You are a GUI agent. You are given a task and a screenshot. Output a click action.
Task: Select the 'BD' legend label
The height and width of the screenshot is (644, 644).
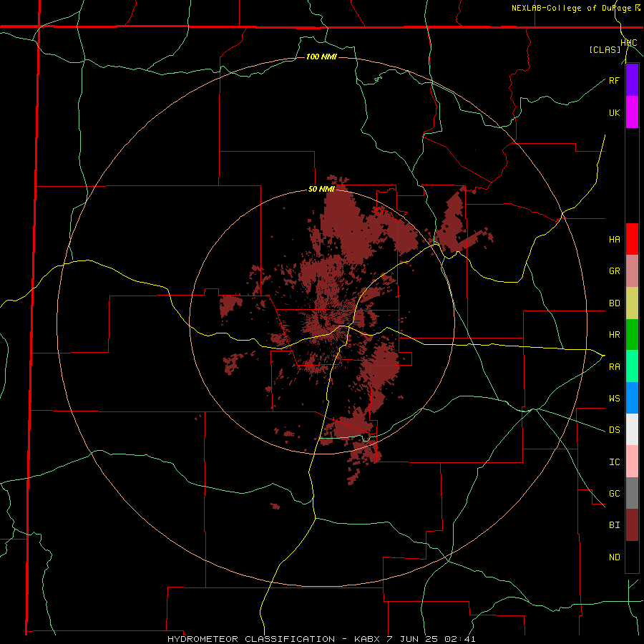(x=614, y=303)
